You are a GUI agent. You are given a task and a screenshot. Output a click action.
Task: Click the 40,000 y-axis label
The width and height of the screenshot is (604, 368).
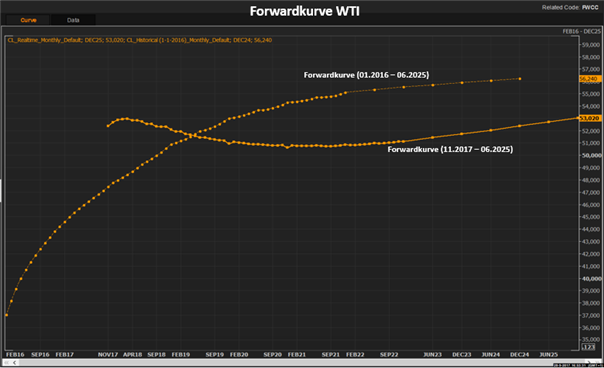(591, 279)
